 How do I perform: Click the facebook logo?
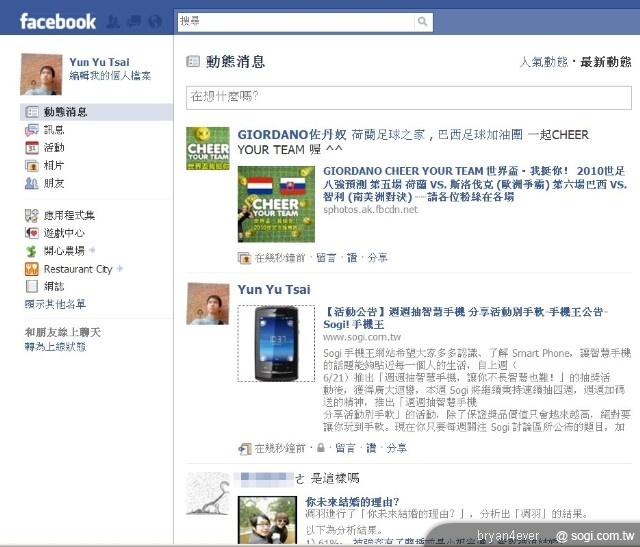58,22
